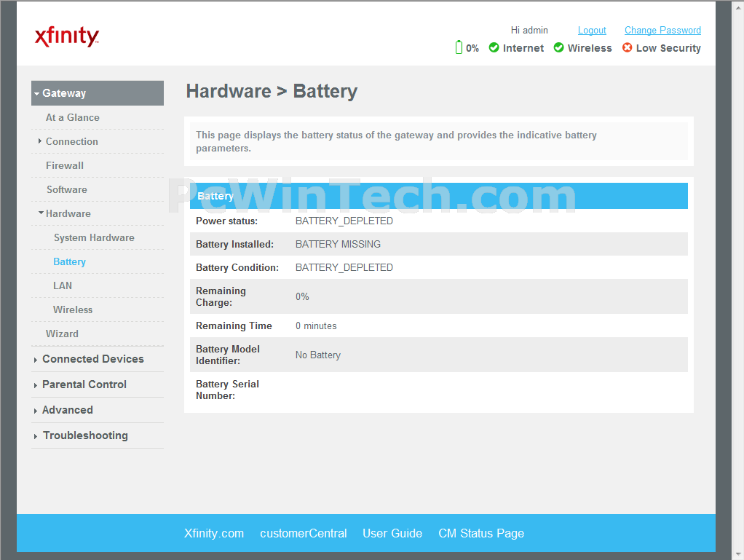The width and height of the screenshot is (744, 560).
Task: Click the Battery Serial Number label
Action: coord(227,390)
